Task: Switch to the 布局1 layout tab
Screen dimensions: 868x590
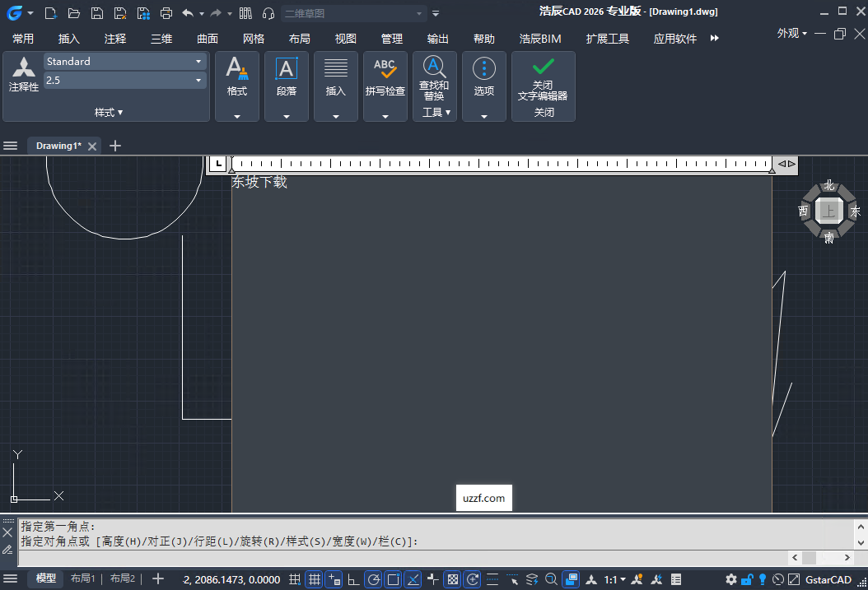Action: coord(83,578)
